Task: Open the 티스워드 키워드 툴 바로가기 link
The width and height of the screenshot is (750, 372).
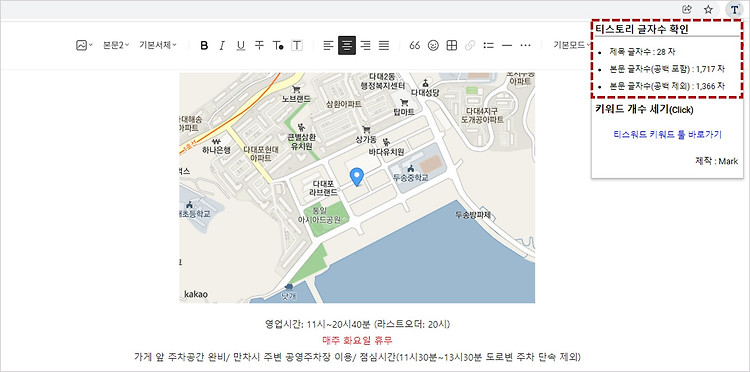Action: coord(667,134)
